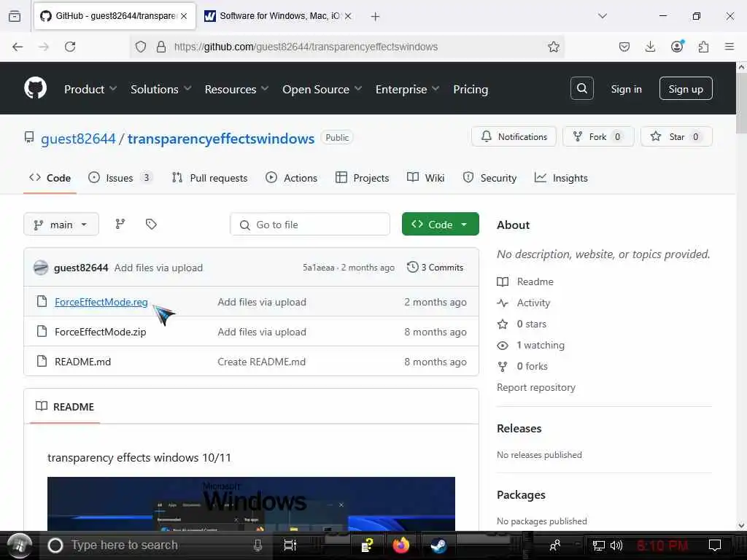Open Firefox downloads panel
This screenshot has height=560, width=747.
650,47
